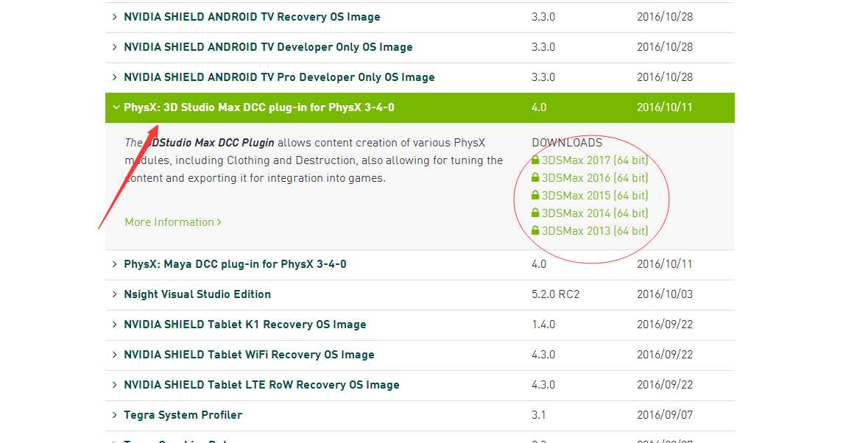Collapse the PhysX 3D Studio Max plug-in row
This screenshot has height=443, width=868.
pos(420,107)
